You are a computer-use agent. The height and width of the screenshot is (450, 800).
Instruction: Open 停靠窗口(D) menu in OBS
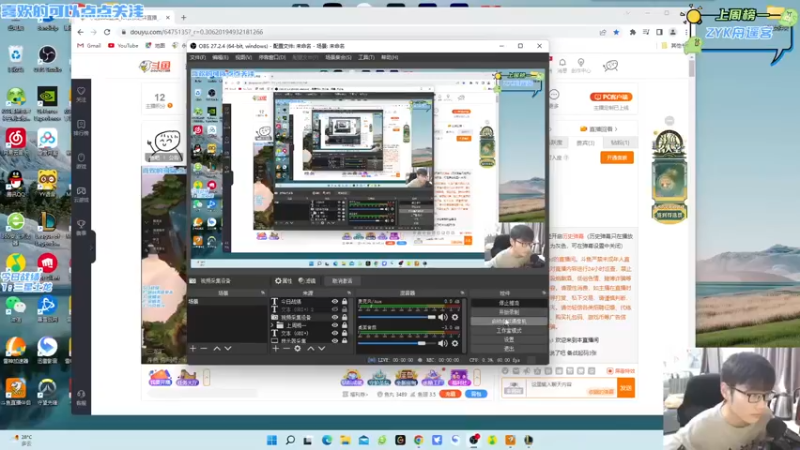click(272, 58)
